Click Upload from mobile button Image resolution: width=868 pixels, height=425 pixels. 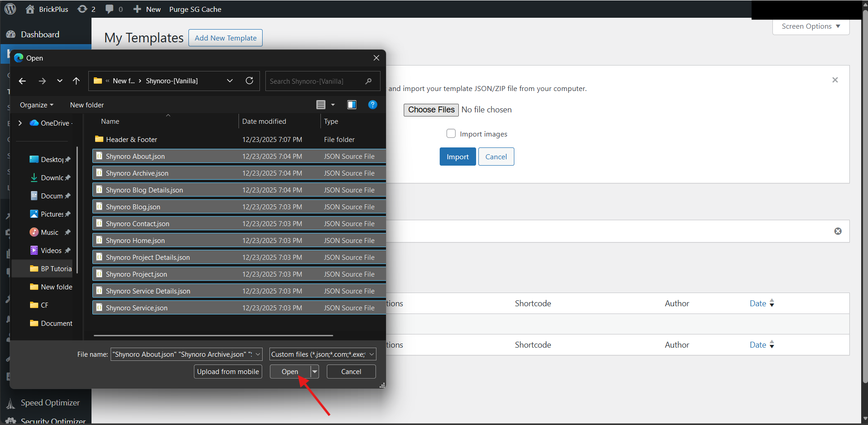pyautogui.click(x=228, y=372)
